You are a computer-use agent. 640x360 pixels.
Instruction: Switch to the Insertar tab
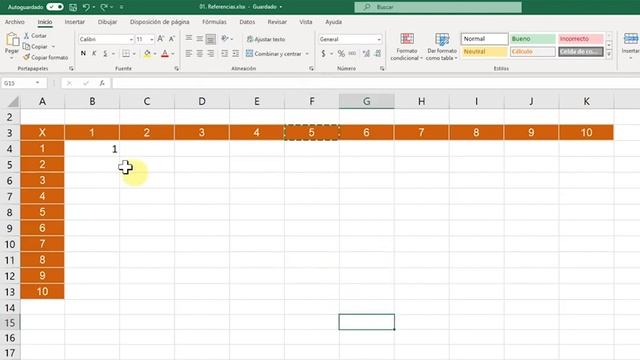[x=75, y=22]
